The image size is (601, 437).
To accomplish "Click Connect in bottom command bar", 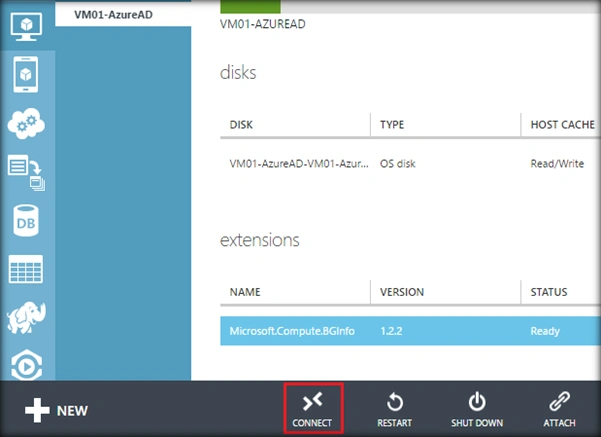I will [312, 410].
